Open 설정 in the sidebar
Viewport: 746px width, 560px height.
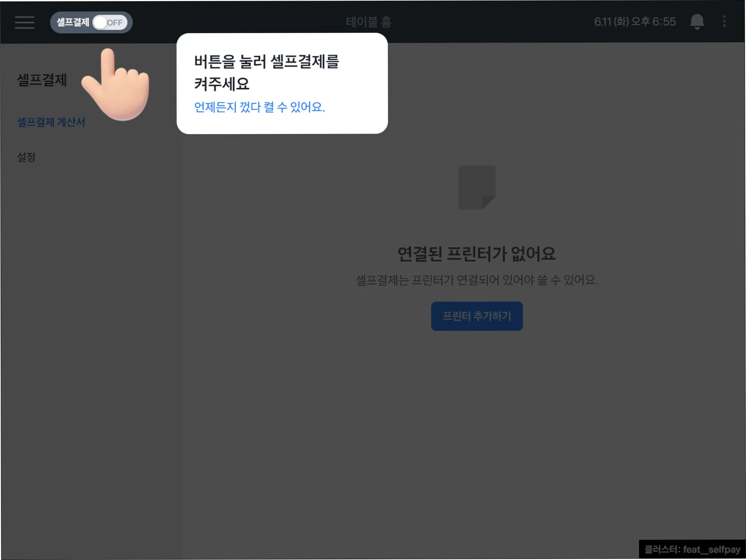point(27,157)
